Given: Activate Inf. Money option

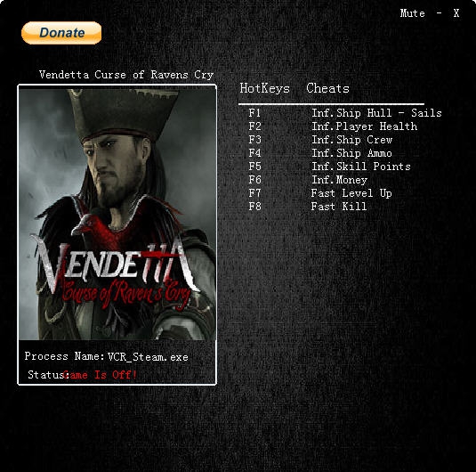Looking at the screenshot, I should pyautogui.click(x=339, y=180).
